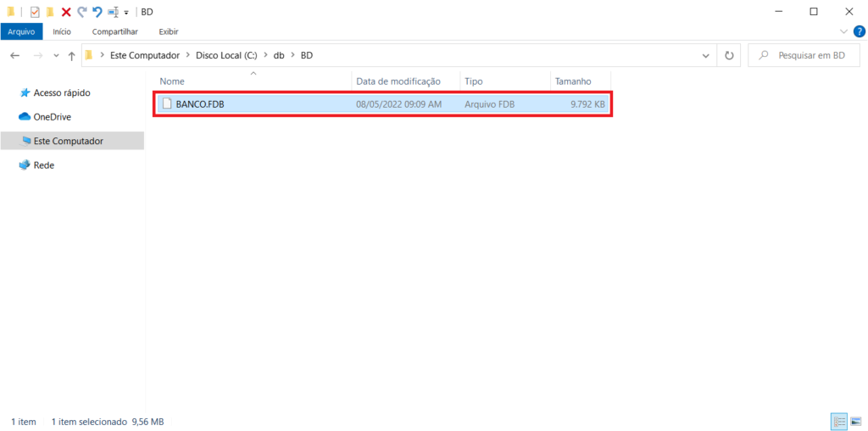Refresh the folder view
Screen dimensions: 868x431
click(x=729, y=56)
